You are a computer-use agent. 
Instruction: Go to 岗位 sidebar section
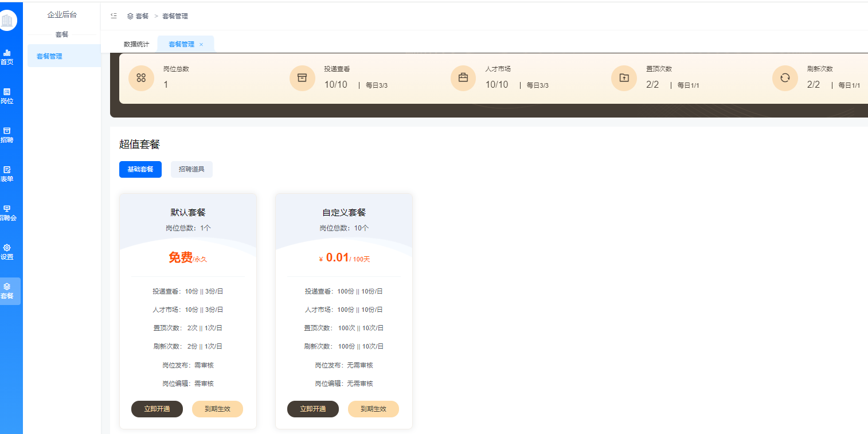pyautogui.click(x=7, y=96)
